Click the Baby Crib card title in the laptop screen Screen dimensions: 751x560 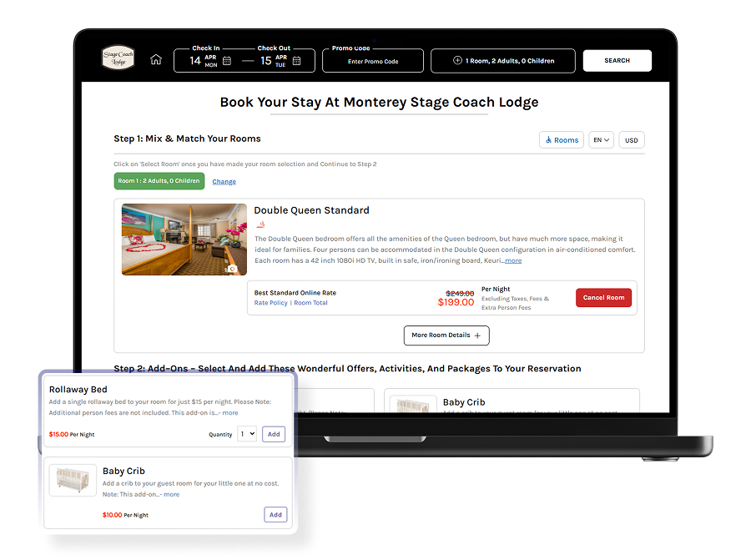tap(464, 402)
